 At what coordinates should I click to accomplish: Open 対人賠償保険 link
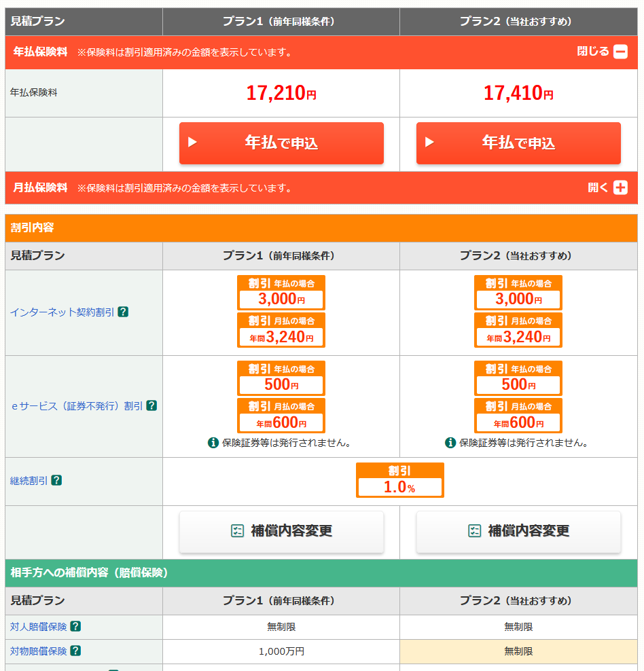tap(39, 626)
